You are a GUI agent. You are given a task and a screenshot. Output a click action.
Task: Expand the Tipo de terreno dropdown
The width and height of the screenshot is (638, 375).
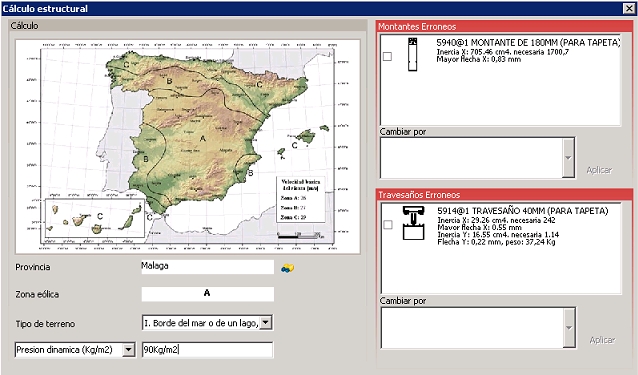(266, 323)
